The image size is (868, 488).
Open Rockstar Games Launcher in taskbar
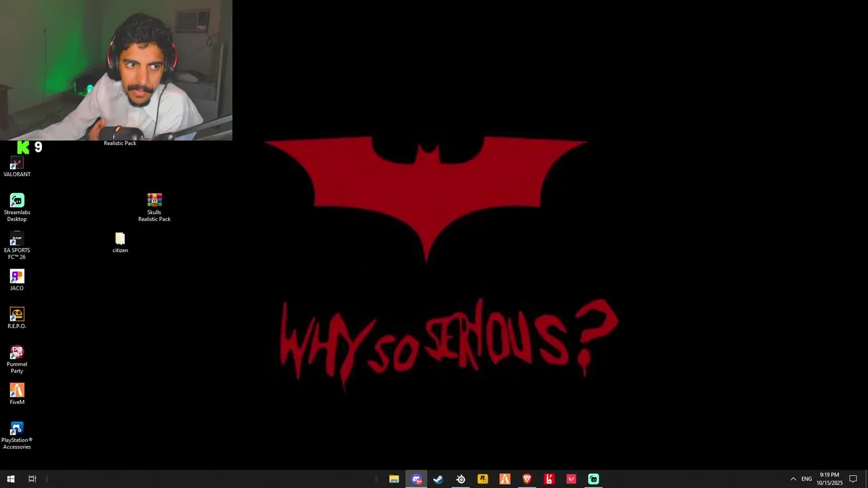pos(483,479)
